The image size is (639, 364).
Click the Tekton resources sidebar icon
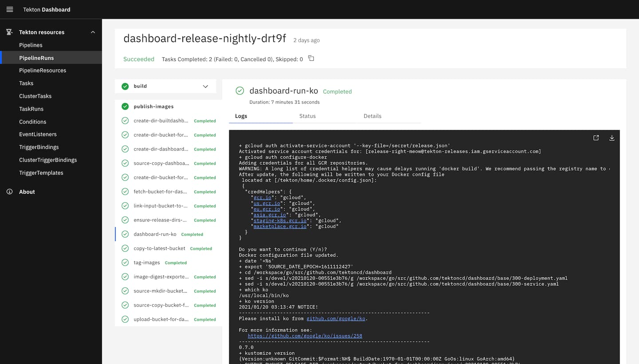[x=9, y=31]
